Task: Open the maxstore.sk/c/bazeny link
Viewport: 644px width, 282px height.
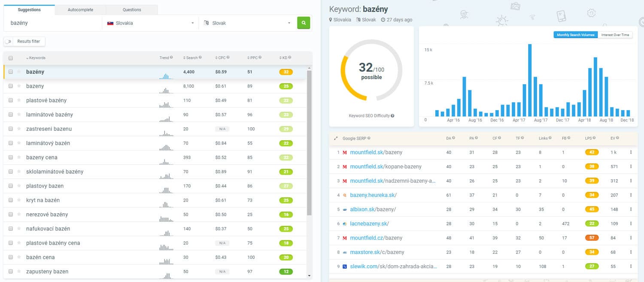Action: click(377, 252)
